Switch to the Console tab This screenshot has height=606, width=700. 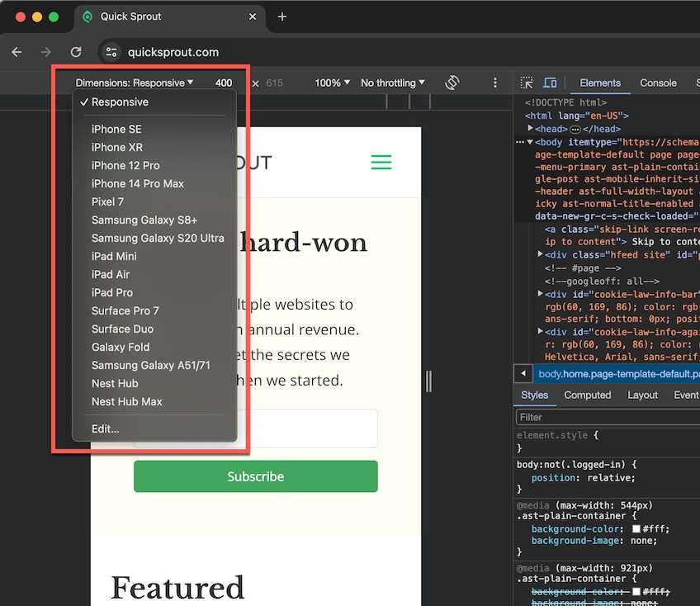(x=658, y=83)
